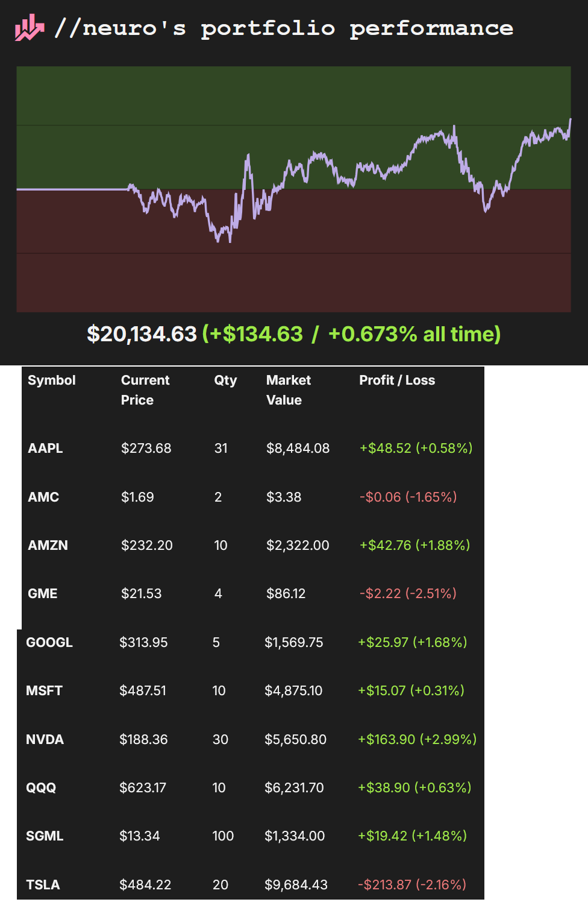Click NVDA price $188.36
Viewport: 588px width, 902px height.
[143, 740]
